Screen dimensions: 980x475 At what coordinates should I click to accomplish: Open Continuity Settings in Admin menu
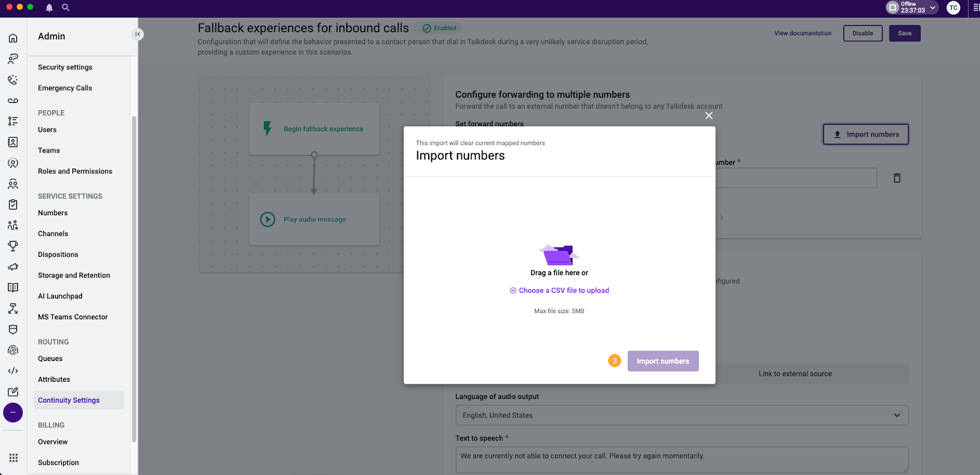[x=69, y=400]
